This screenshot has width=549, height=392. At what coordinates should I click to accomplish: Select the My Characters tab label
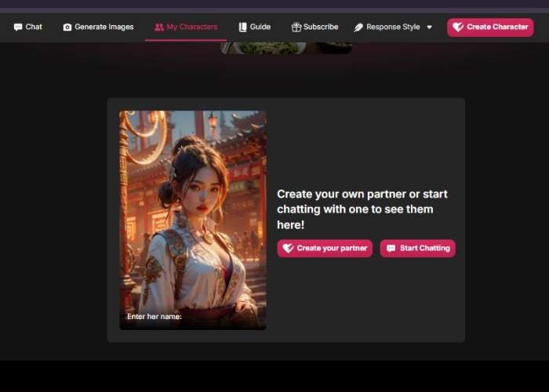[x=192, y=27]
